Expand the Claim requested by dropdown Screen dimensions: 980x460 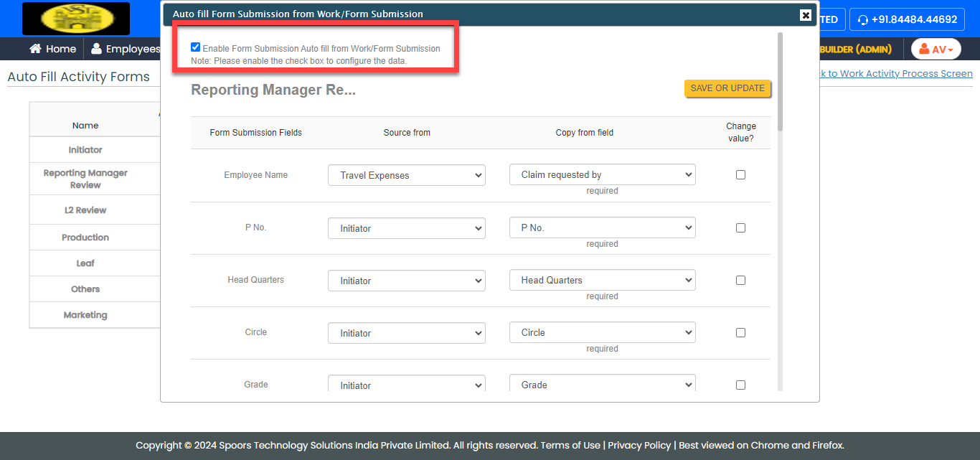602,174
